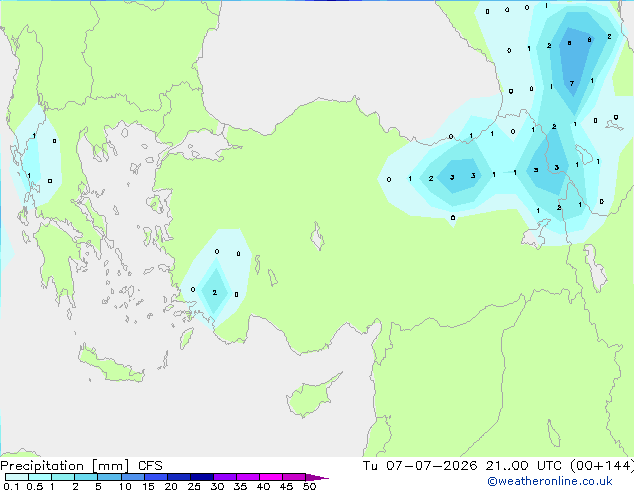Click the legend arrow tip beyond 50
634x490 pixels.
[317, 477]
